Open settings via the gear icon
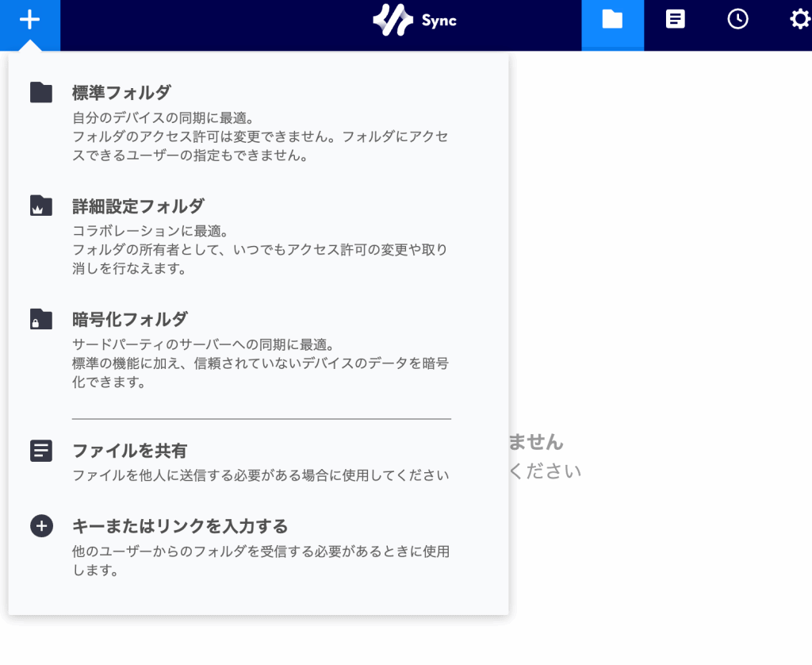This screenshot has width=812, height=665. [x=799, y=20]
